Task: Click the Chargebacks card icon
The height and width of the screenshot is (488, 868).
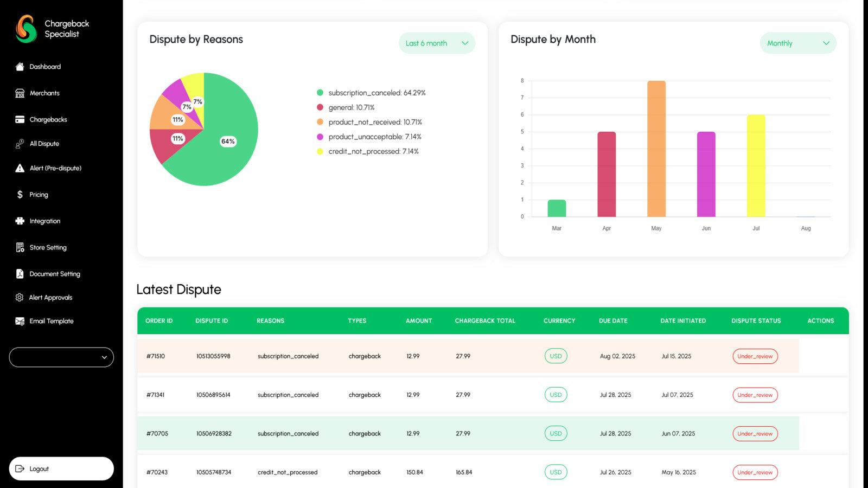Action: click(20, 119)
